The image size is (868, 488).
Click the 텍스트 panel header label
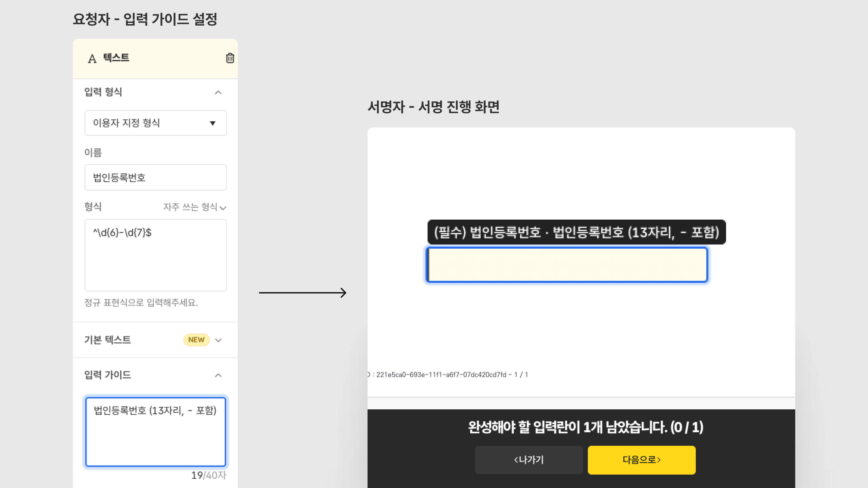tap(116, 58)
